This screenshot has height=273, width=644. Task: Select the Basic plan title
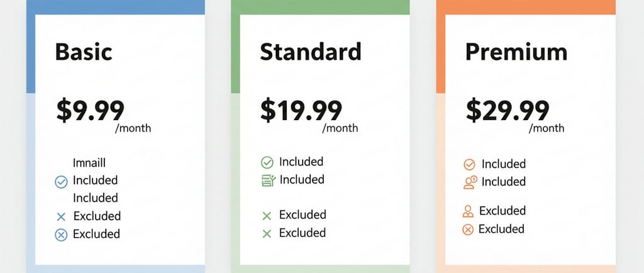pyautogui.click(x=84, y=52)
